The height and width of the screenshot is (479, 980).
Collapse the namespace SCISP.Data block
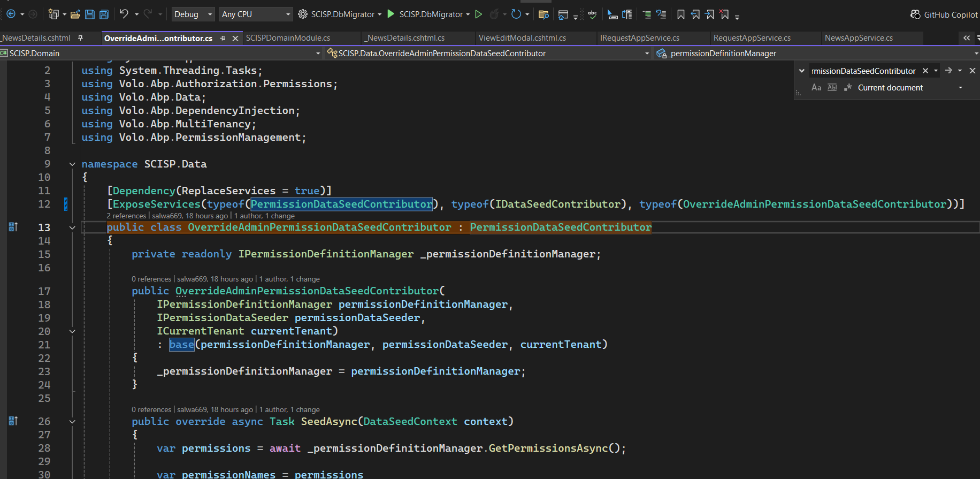[x=72, y=164]
